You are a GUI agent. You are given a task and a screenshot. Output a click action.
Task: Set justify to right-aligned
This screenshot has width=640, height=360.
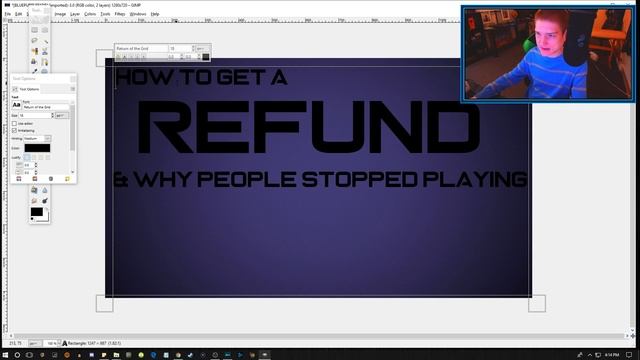point(34,157)
